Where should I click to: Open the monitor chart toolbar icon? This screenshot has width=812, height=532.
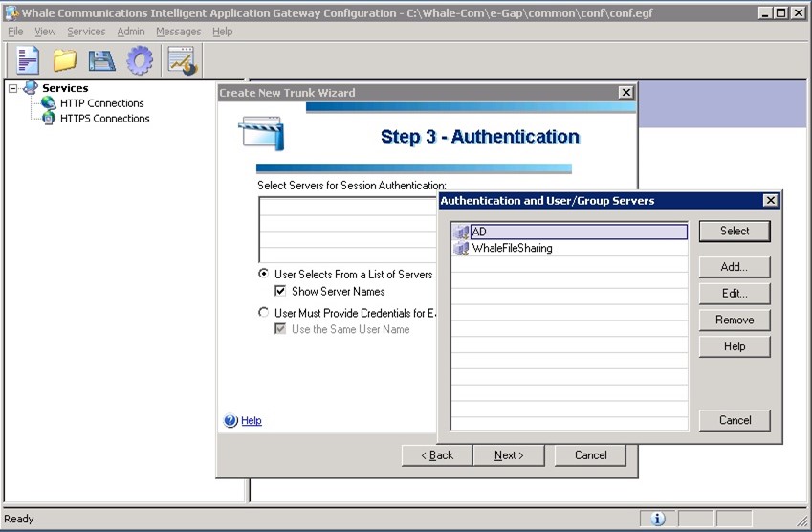[x=181, y=60]
